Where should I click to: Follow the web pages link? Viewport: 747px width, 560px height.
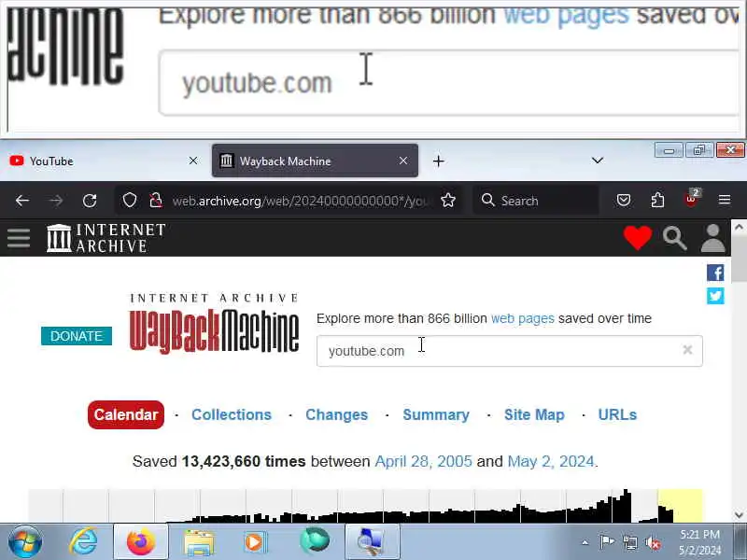tap(523, 318)
